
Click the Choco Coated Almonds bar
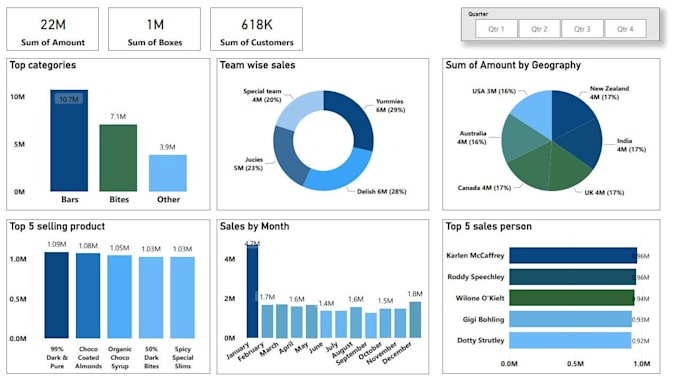point(88,295)
